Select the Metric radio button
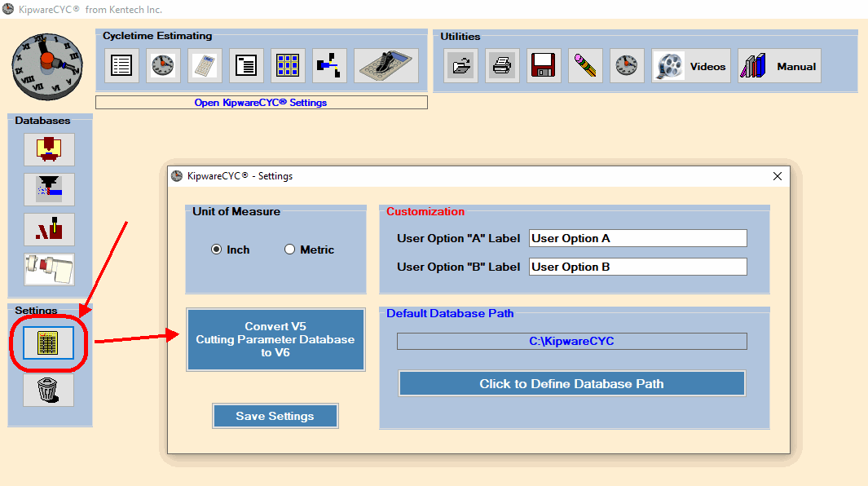Image resolution: width=868 pixels, height=486 pixels. click(289, 250)
